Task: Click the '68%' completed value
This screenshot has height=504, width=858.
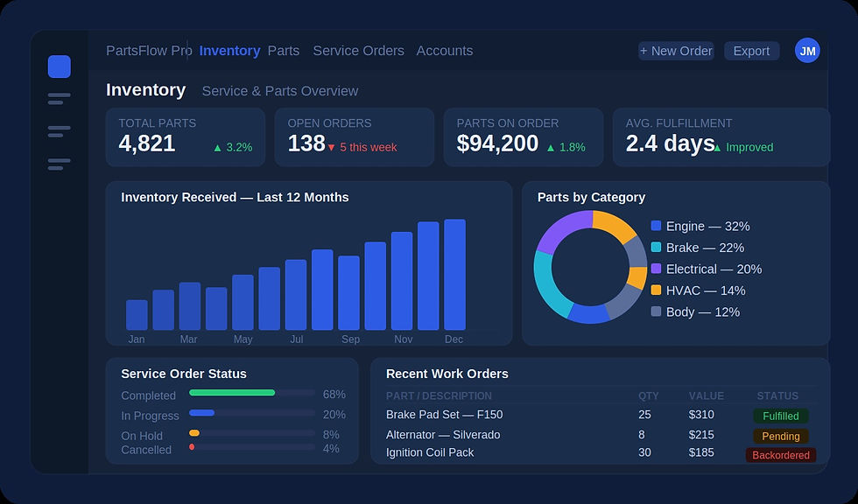Action: [x=334, y=395]
